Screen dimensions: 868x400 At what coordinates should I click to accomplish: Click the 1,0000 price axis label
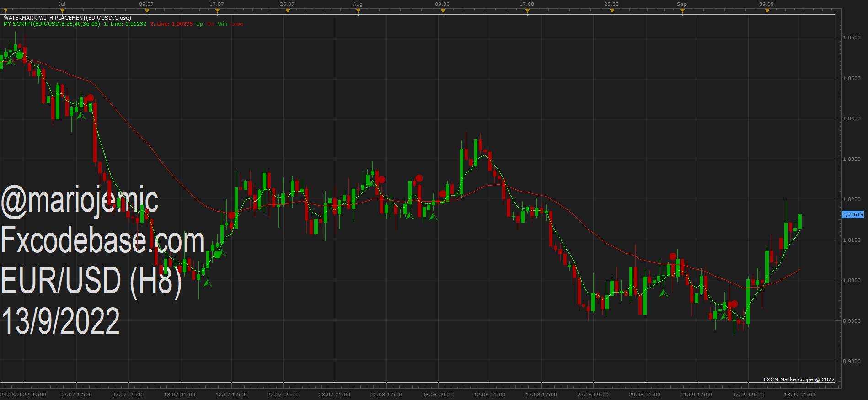click(852, 280)
